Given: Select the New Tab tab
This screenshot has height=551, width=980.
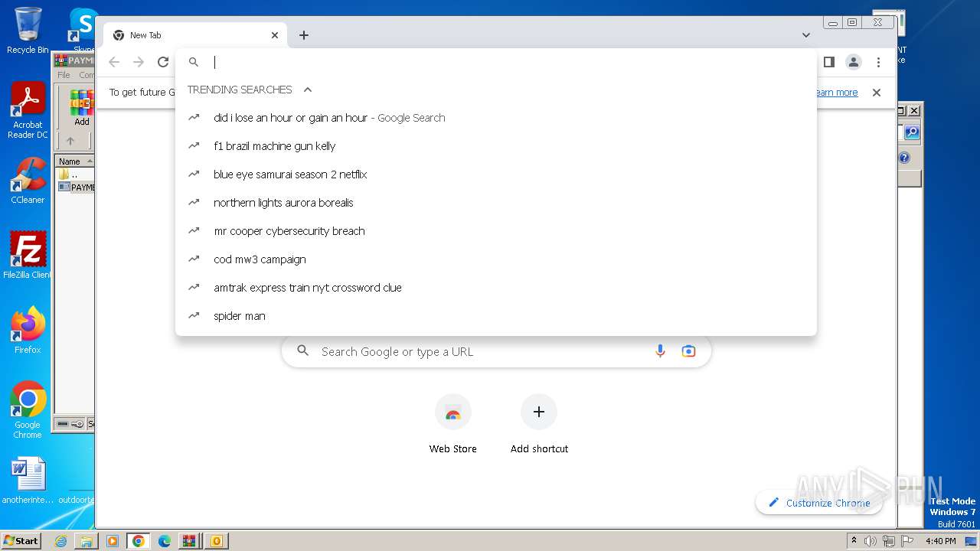Looking at the screenshot, I should pos(195,35).
